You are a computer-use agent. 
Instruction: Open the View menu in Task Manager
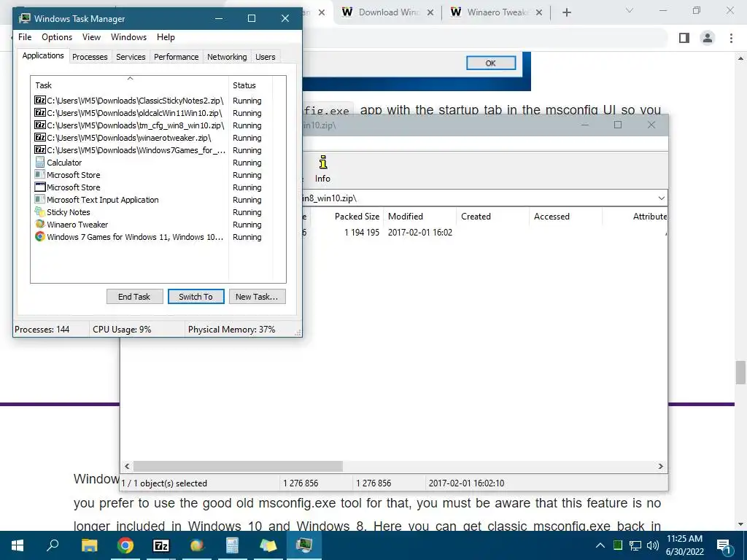coord(91,37)
